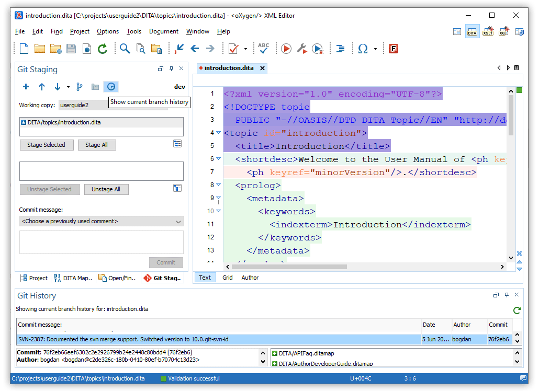Viewport: 539px width, 392px height.
Task: Click the red F toolbar icon
Action: coord(394,49)
